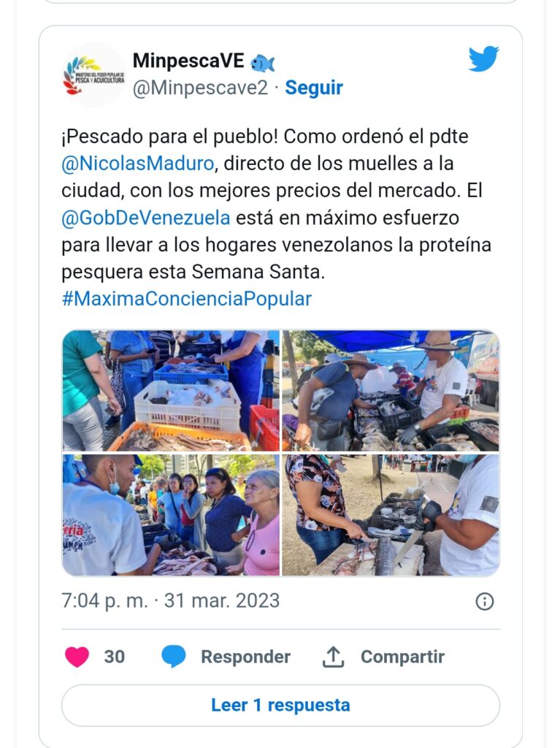Image resolution: width=560 pixels, height=748 pixels.
Task: Click the @Minpescave2 handle
Action: [200, 88]
